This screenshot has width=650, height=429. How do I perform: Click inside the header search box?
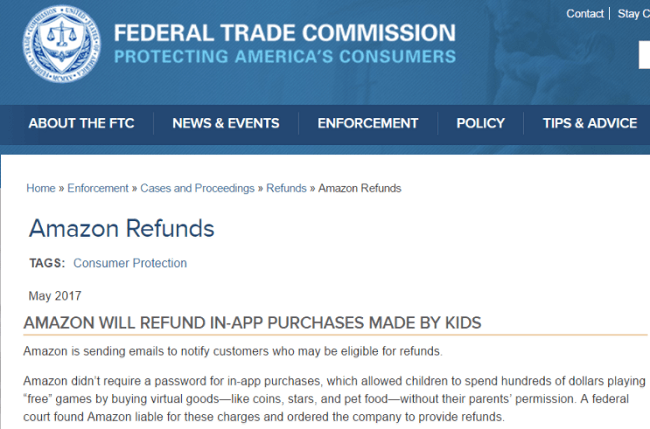click(x=644, y=55)
